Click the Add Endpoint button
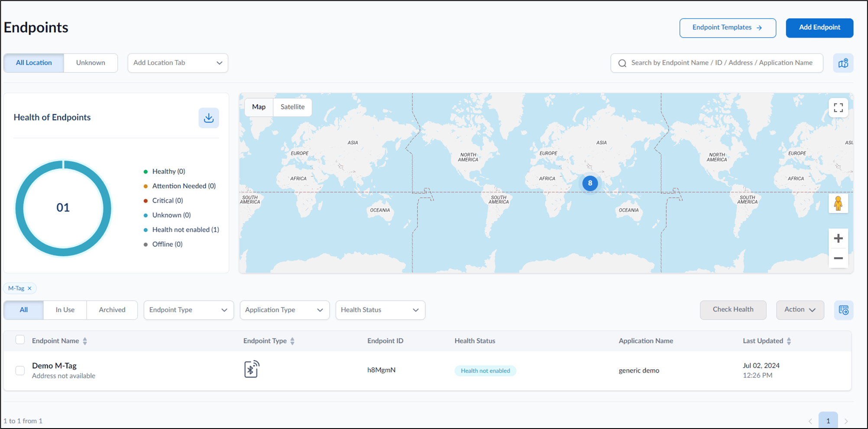The height and width of the screenshot is (429, 868). pos(819,28)
